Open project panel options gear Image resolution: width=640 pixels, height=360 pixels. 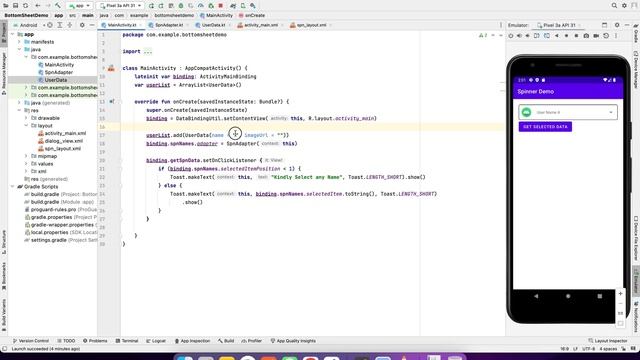click(x=82, y=25)
